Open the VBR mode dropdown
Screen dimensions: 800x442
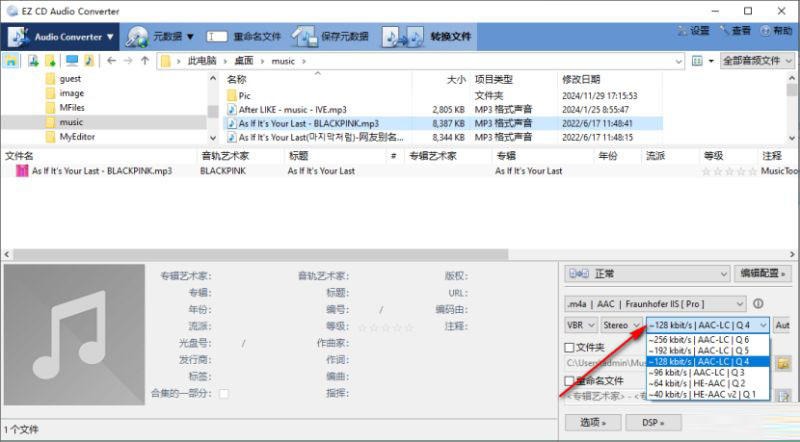pyautogui.click(x=581, y=325)
